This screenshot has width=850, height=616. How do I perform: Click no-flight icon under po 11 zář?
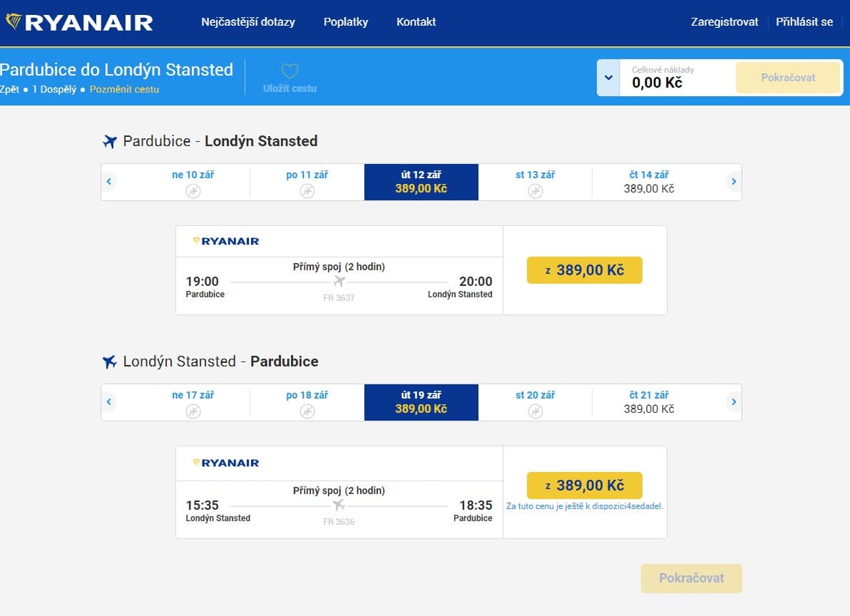click(307, 190)
